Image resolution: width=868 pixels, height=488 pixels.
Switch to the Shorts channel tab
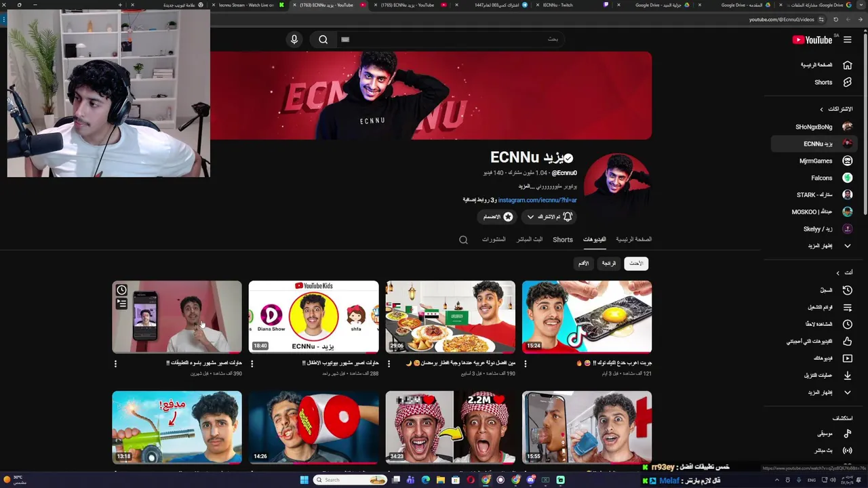tap(563, 239)
